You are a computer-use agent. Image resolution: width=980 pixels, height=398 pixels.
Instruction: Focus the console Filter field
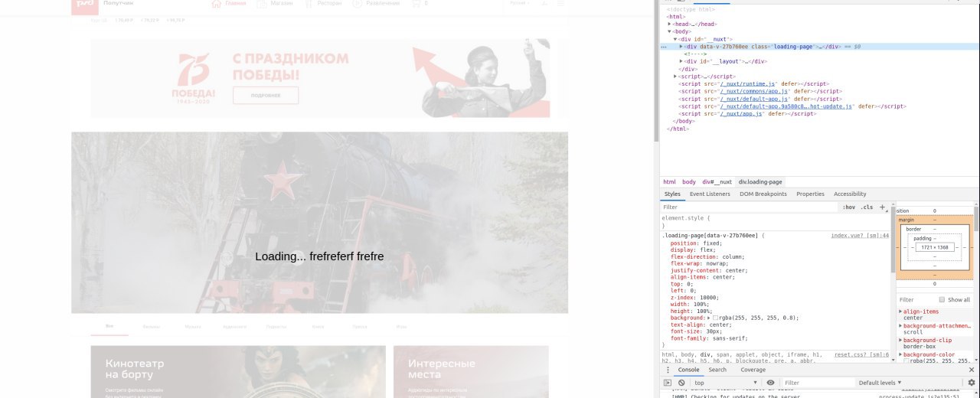pos(818,383)
